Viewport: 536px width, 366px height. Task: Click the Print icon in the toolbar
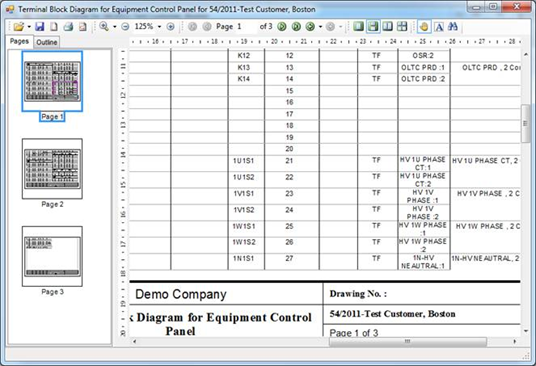pyautogui.click(x=68, y=26)
